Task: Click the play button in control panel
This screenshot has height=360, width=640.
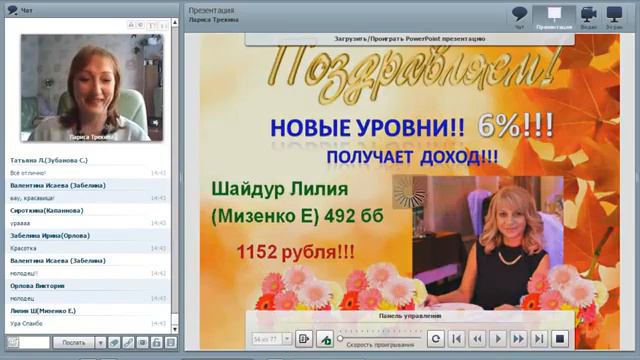Action: coord(498,339)
